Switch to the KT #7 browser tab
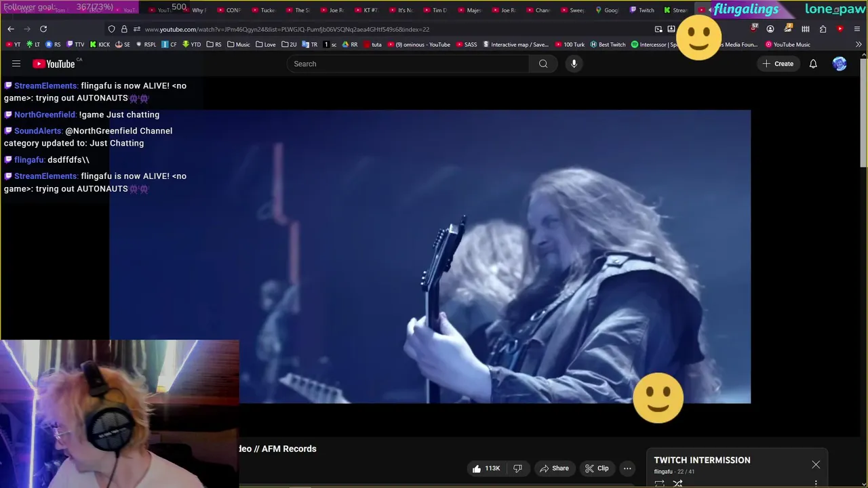This screenshot has width=868, height=488. click(366, 10)
